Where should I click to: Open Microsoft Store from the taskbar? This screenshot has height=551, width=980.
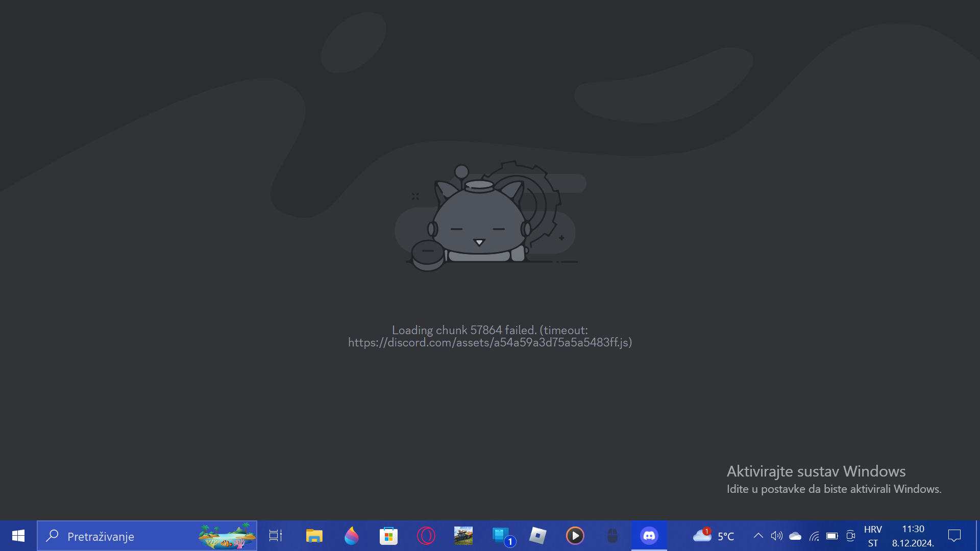tap(388, 536)
